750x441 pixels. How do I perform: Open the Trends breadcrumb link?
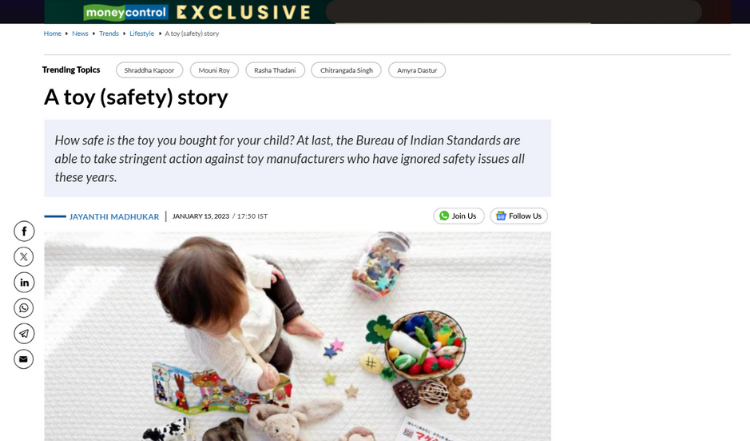[109, 33]
